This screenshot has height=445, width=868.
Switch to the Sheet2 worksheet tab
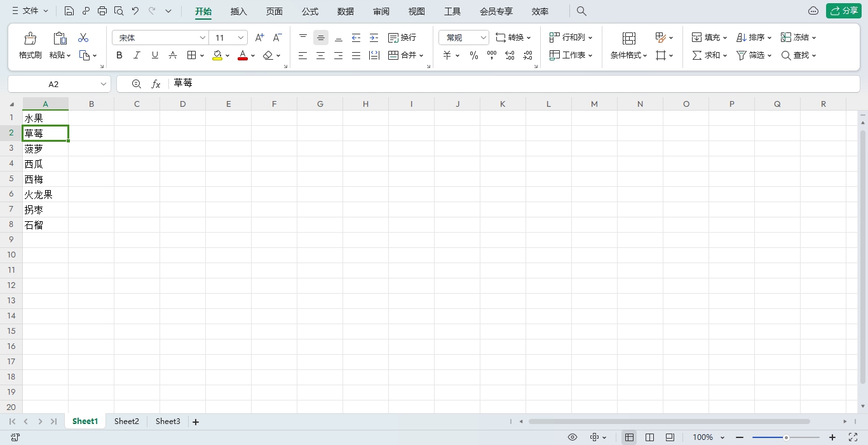(x=126, y=421)
